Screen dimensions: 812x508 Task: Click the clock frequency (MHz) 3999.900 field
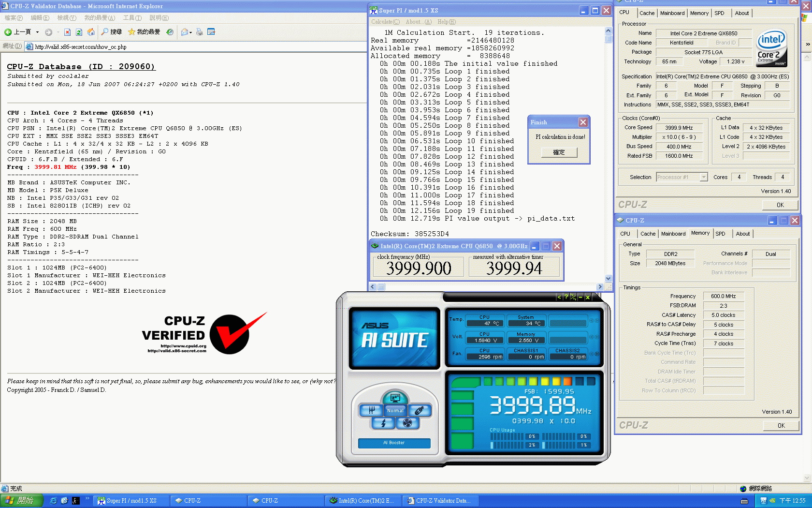(419, 268)
